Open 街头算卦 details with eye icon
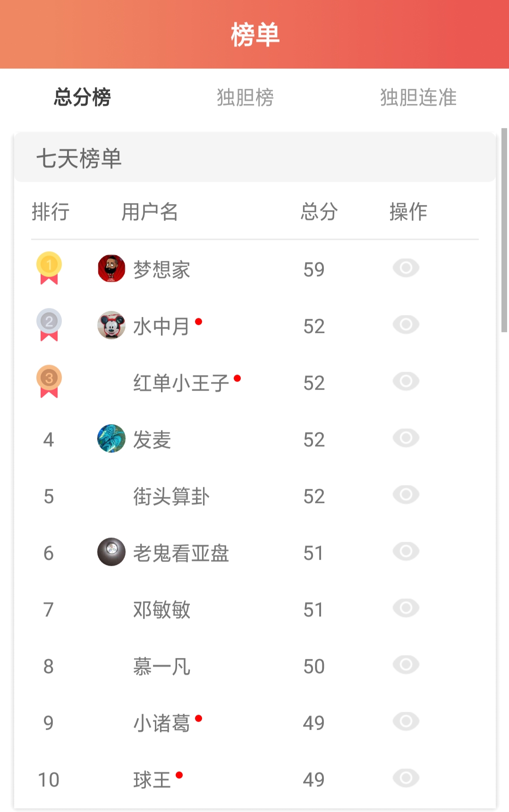The image size is (509, 812). click(x=406, y=495)
